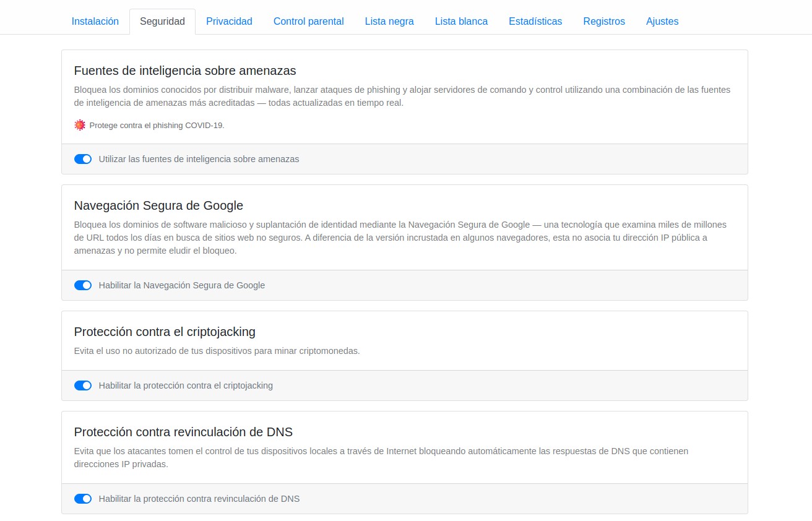The height and width of the screenshot is (521, 812).
Task: Select the Seguridad tab
Action: coord(162,21)
